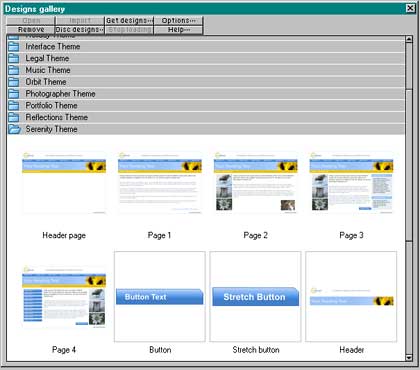The height and width of the screenshot is (370, 420).
Task: Select the Legal Theme row
Action: coord(206,58)
